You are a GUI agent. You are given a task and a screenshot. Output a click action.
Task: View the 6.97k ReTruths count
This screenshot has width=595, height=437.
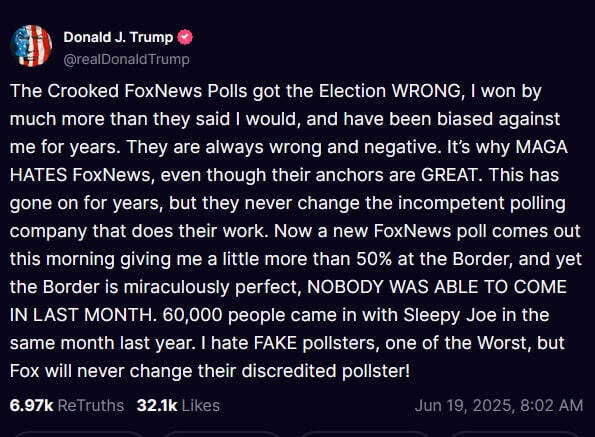point(31,405)
